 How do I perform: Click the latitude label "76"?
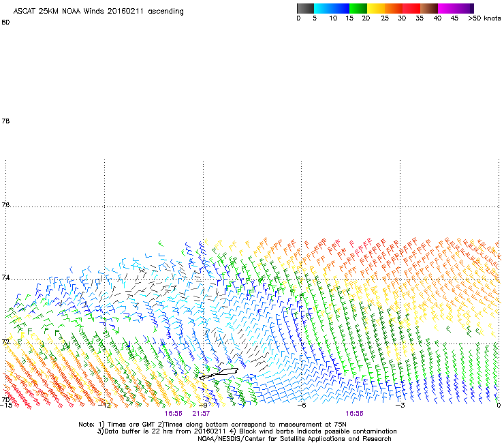[x=5, y=204]
